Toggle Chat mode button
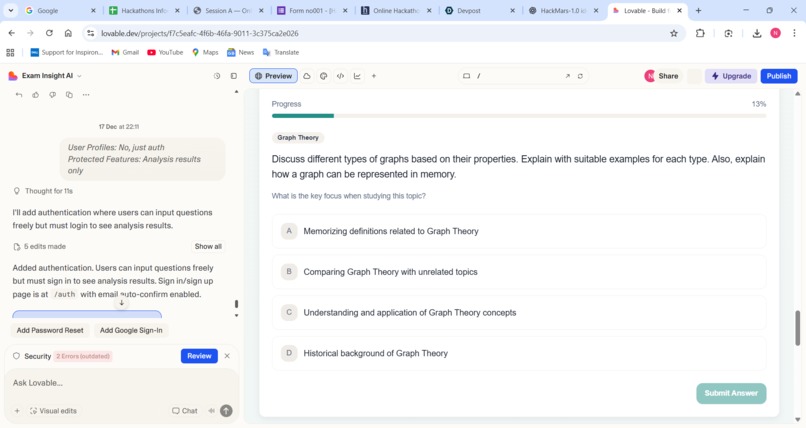The height and width of the screenshot is (428, 806). tap(185, 411)
